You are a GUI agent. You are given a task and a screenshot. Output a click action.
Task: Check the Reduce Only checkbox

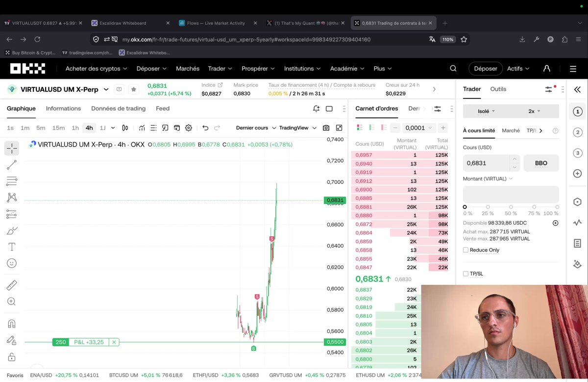pos(465,250)
